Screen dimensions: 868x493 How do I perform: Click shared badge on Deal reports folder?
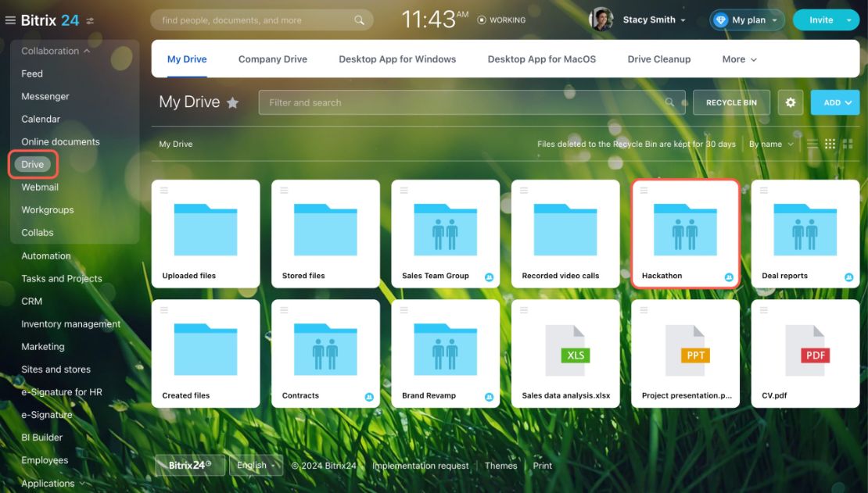click(848, 277)
